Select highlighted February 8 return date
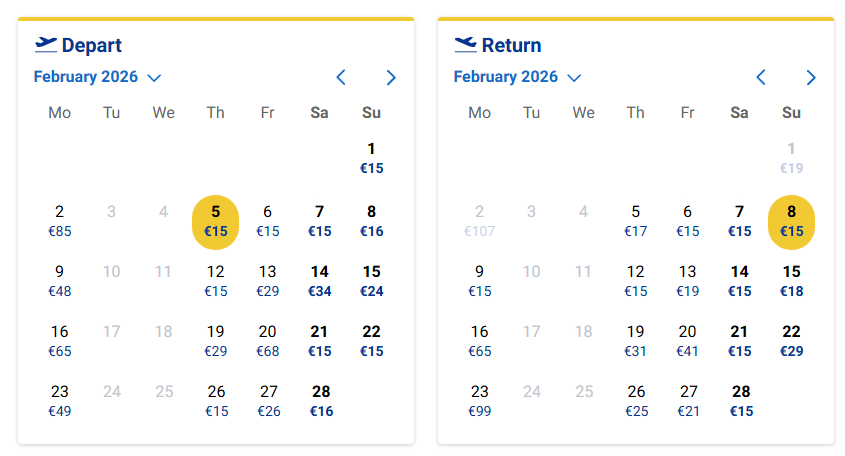 pos(792,221)
